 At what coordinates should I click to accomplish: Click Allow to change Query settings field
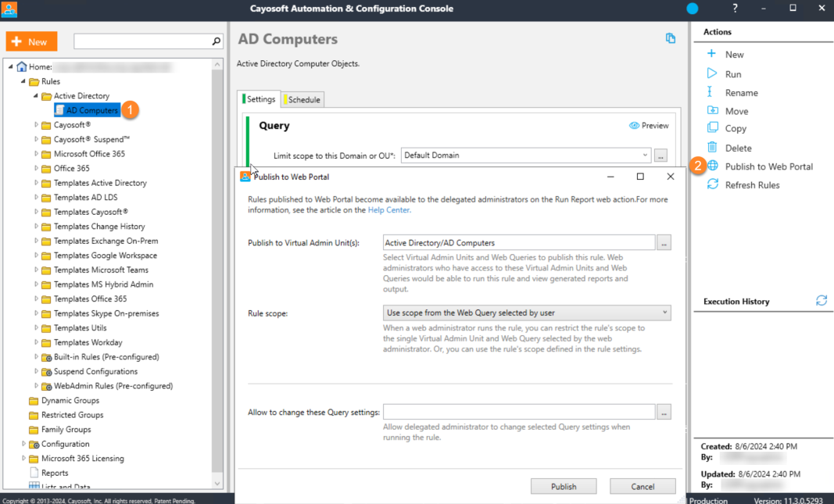pyautogui.click(x=519, y=412)
